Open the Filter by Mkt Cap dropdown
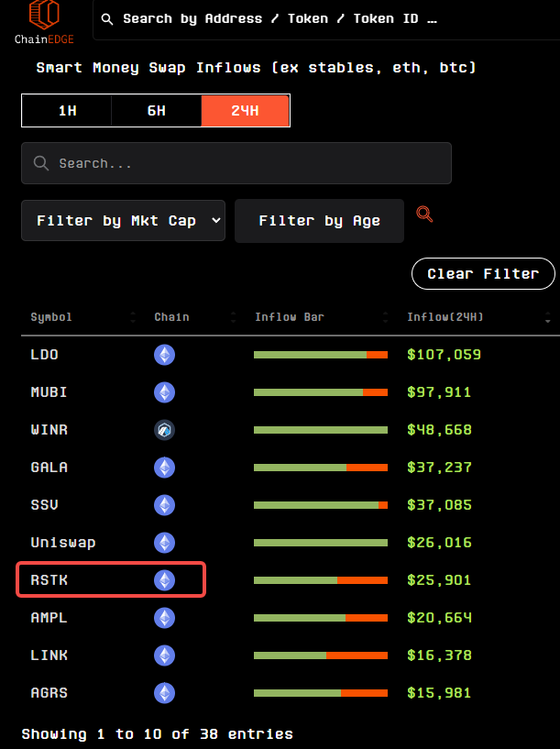560x749 pixels. pos(123,221)
